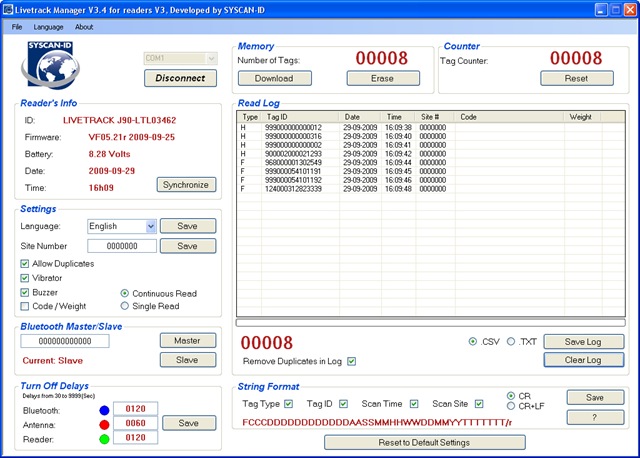Choose the .TXT log format option

click(x=511, y=341)
